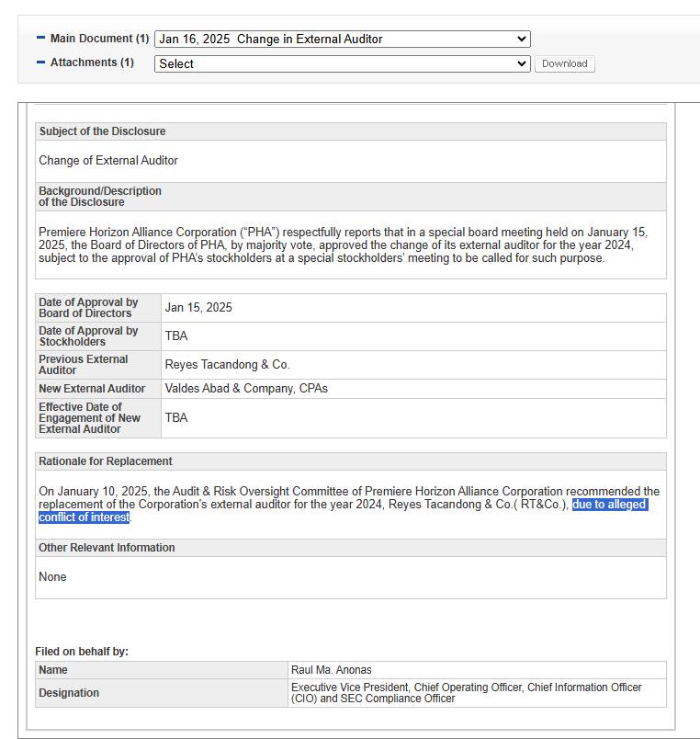Click TBA value for effective engagement date
This screenshot has width=700, height=739.
[176, 417]
